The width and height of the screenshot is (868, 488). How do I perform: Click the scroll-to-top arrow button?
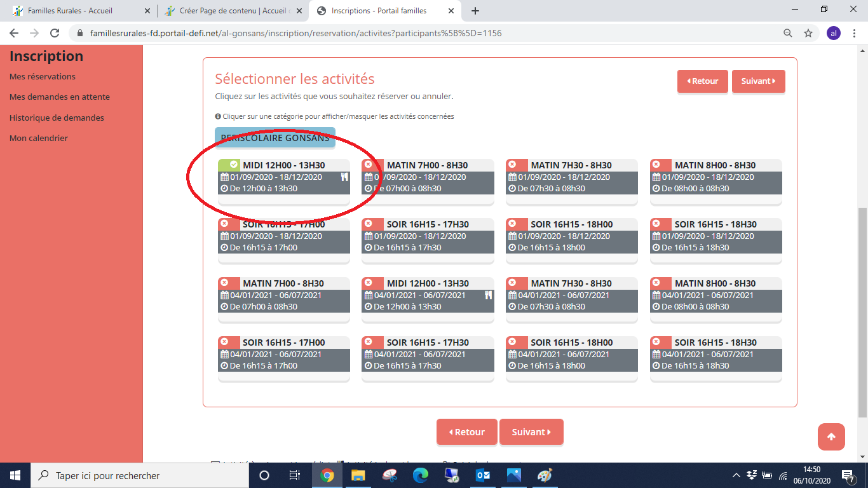point(831,437)
